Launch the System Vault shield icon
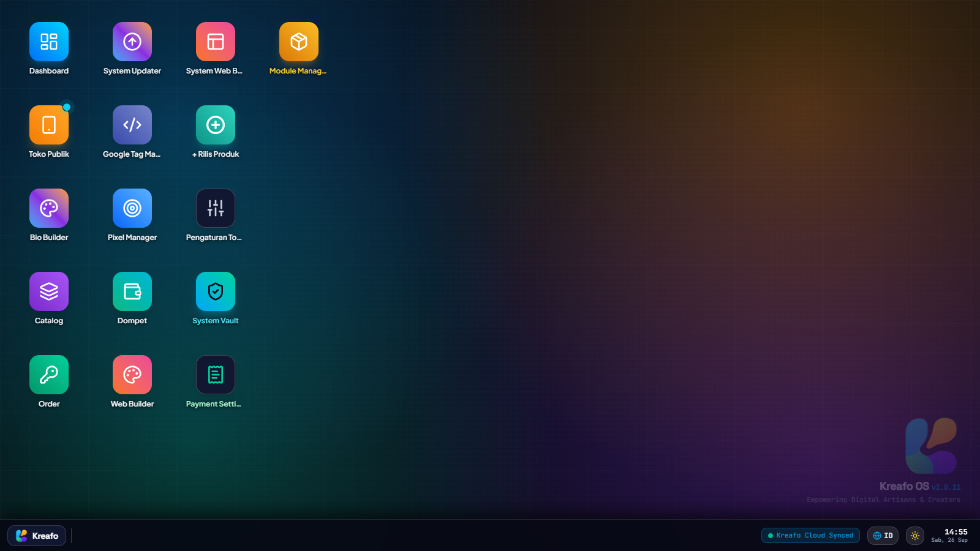980x551 pixels. tap(216, 291)
